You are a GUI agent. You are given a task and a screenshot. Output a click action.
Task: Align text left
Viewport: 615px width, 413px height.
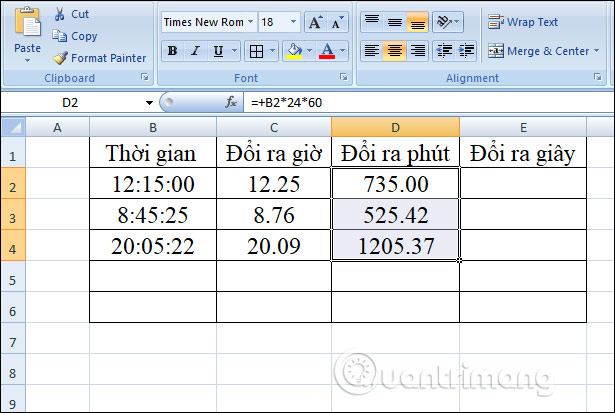[372, 51]
